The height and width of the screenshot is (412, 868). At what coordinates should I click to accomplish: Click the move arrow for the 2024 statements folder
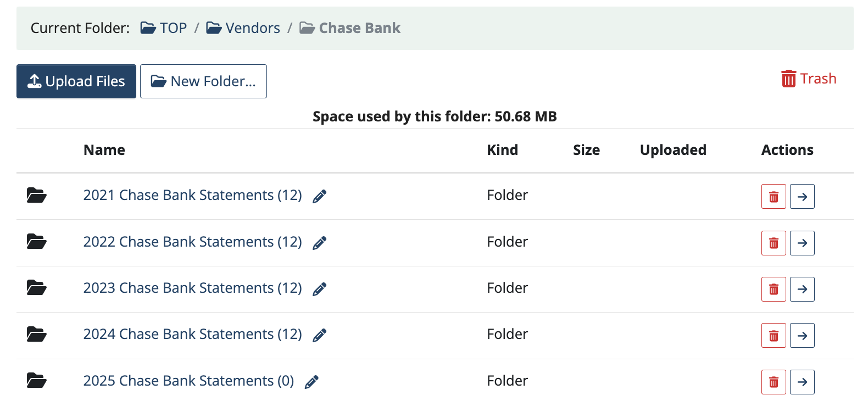[x=802, y=336]
